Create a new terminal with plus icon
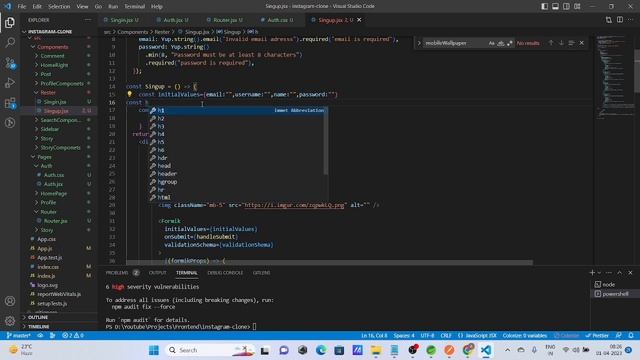Viewport: 640px width, 360px height. 592,273
